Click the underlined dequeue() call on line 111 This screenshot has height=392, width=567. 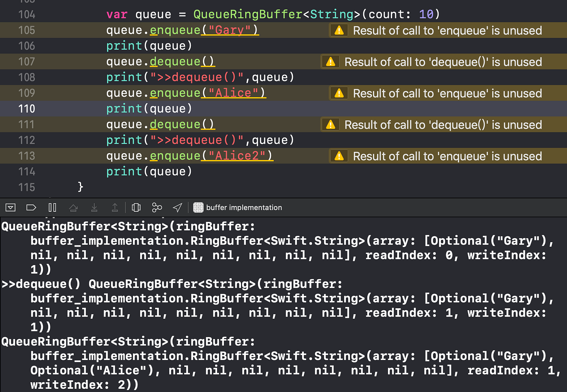(x=181, y=124)
